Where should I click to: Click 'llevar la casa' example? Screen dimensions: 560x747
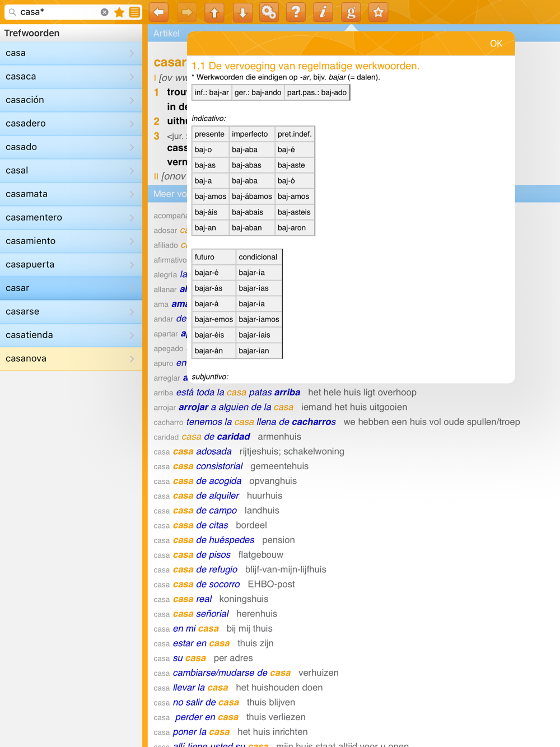(x=200, y=688)
